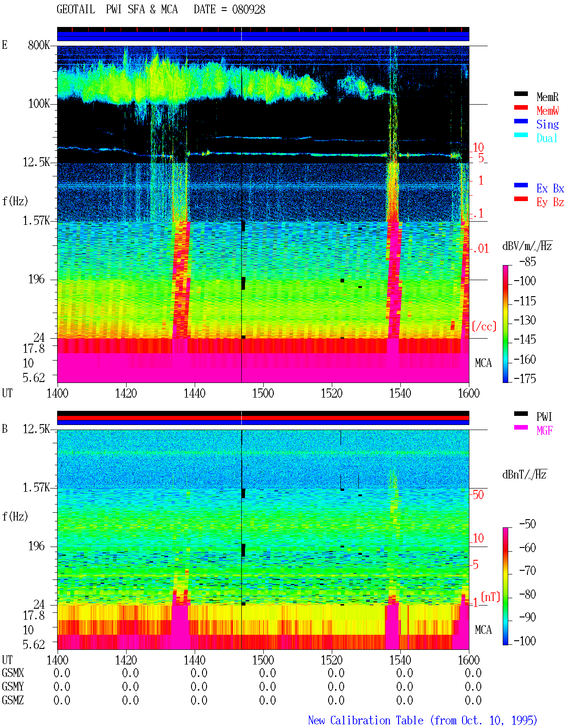Click the 800K frequency axis label
Image resolution: width=585 pixels, height=728 pixels.
(39, 45)
